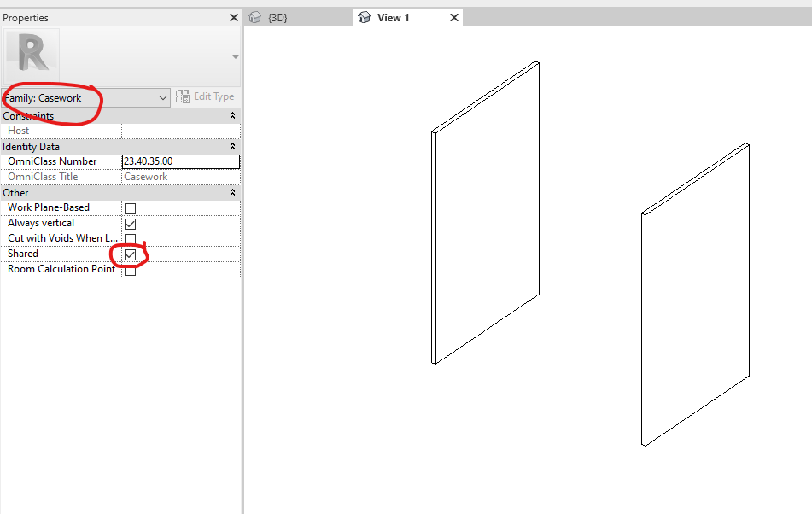Click the Properties panel pin area icon
Screen dimensions: 812x514
(233, 17)
